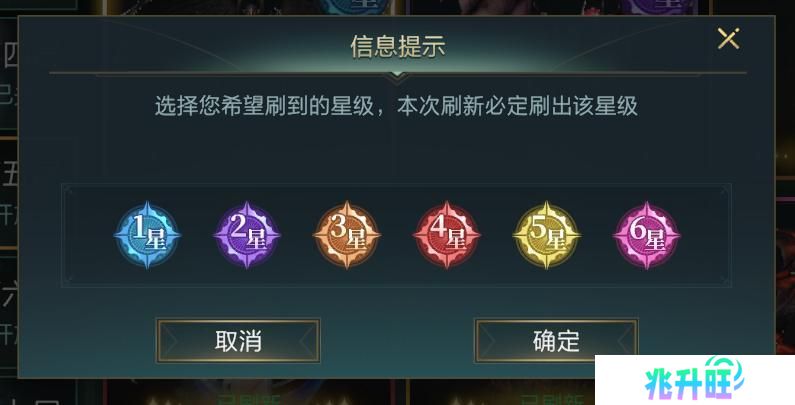Screen dimensions: 795x405
Task: Click the 取消 cancel button
Action: (238, 341)
